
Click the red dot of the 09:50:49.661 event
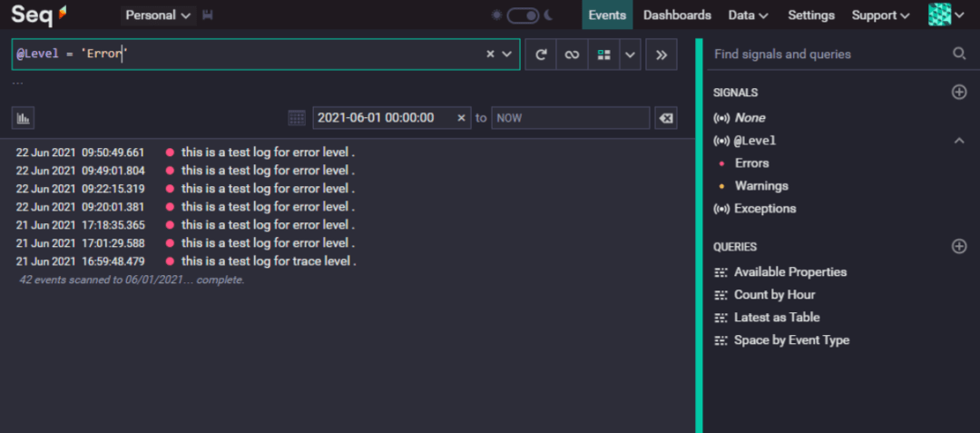(x=170, y=152)
